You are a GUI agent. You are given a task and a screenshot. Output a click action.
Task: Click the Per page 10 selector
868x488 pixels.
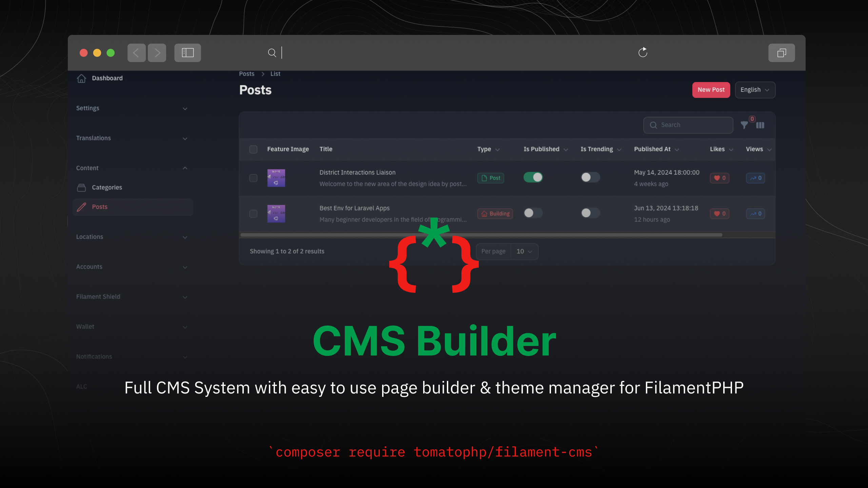(524, 251)
